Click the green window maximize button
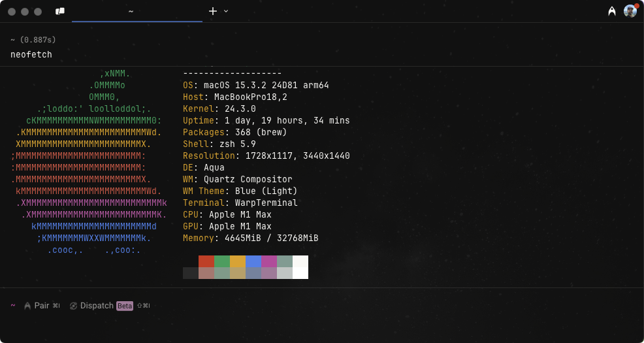 coord(38,12)
